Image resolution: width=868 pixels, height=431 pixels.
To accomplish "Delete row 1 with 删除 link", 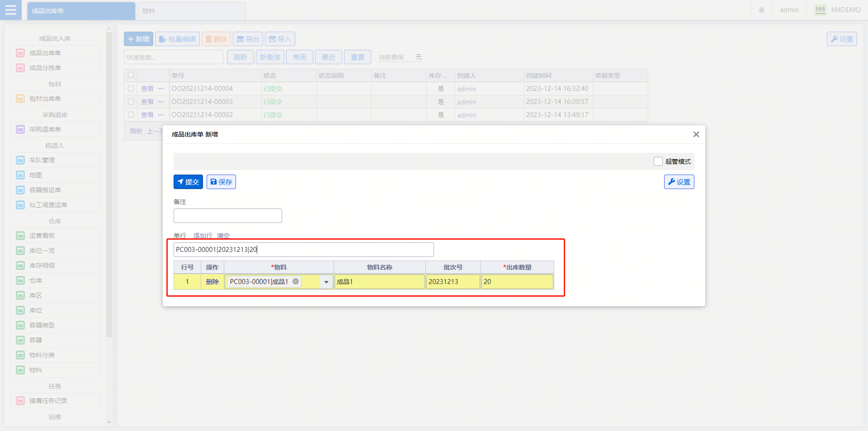I will (x=212, y=282).
